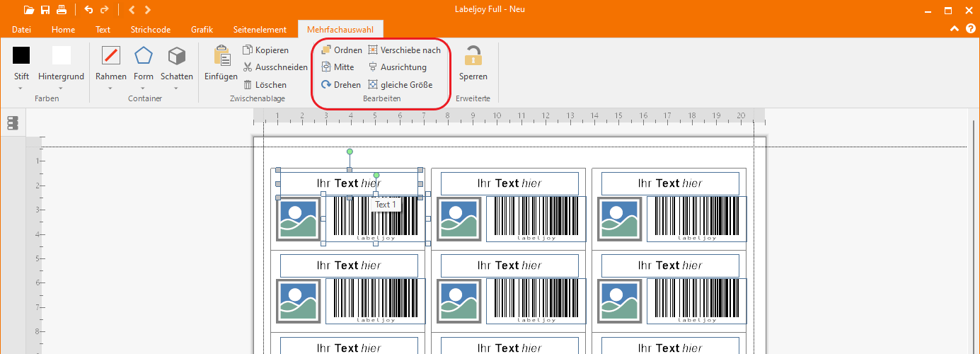This screenshot has width=980, height=354.
Task: Click the Form pentagon icon
Action: (144, 56)
